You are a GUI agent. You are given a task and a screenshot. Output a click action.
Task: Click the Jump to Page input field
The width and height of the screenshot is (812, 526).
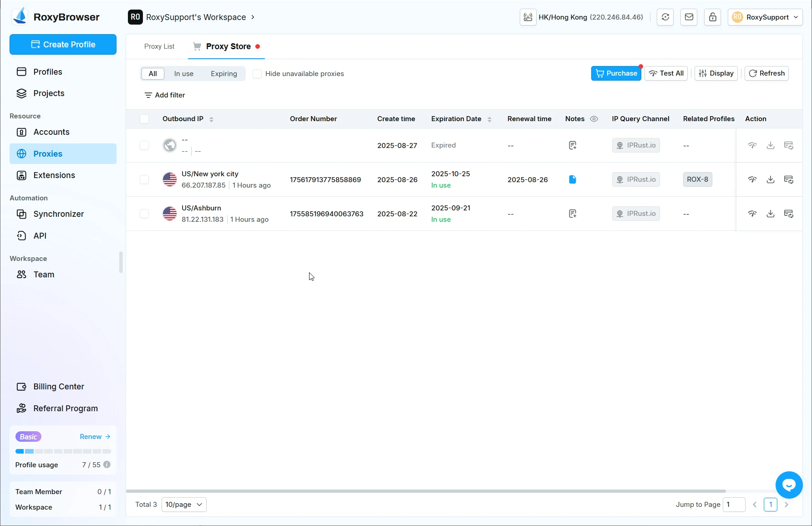(734, 505)
